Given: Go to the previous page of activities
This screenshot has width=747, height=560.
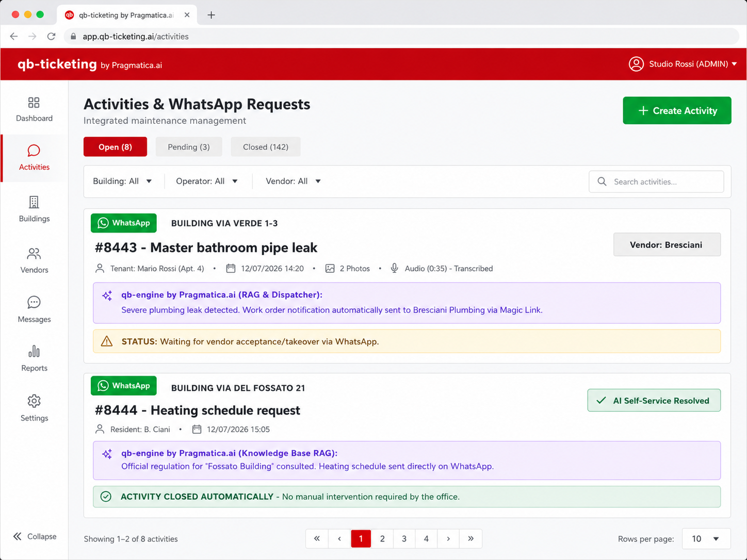Looking at the screenshot, I should 339,539.
